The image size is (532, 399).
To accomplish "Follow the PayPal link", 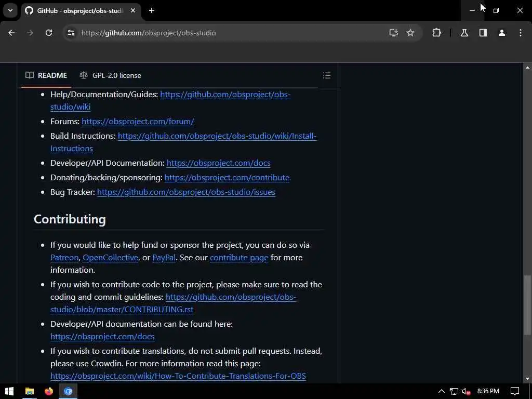I will (x=164, y=258).
